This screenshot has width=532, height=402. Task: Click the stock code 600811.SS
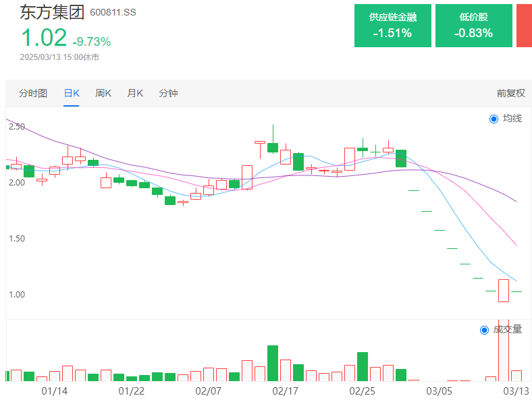tap(113, 13)
